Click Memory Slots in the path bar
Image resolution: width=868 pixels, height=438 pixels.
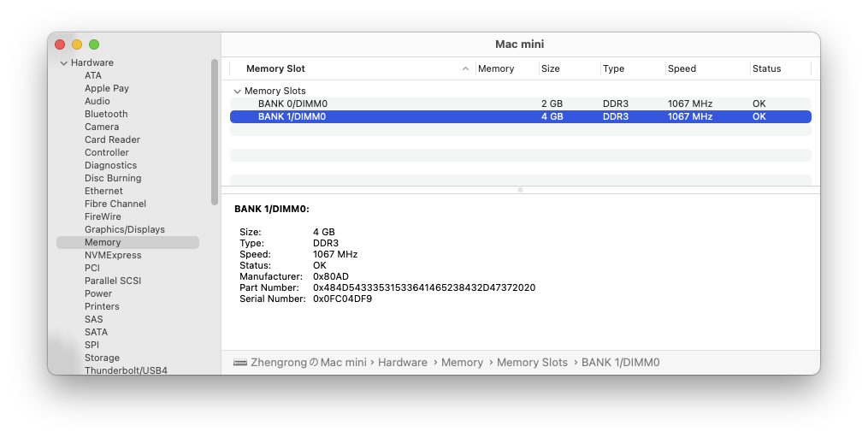point(532,363)
